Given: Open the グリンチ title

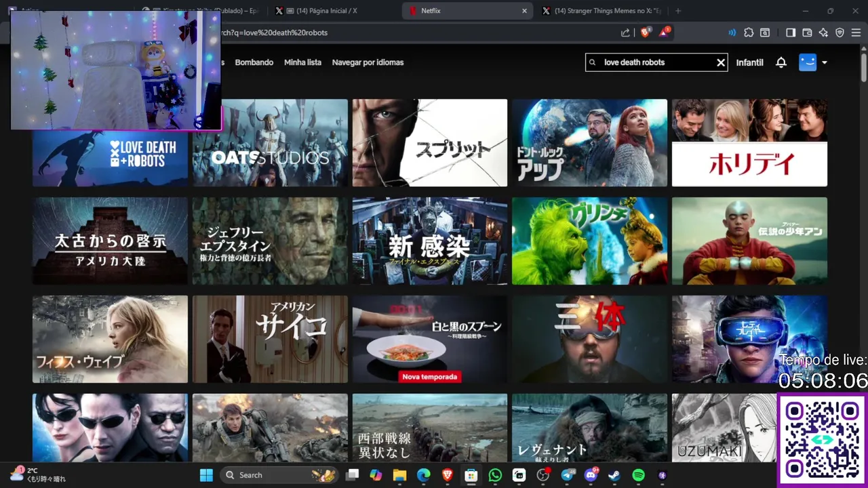Looking at the screenshot, I should click(x=590, y=241).
